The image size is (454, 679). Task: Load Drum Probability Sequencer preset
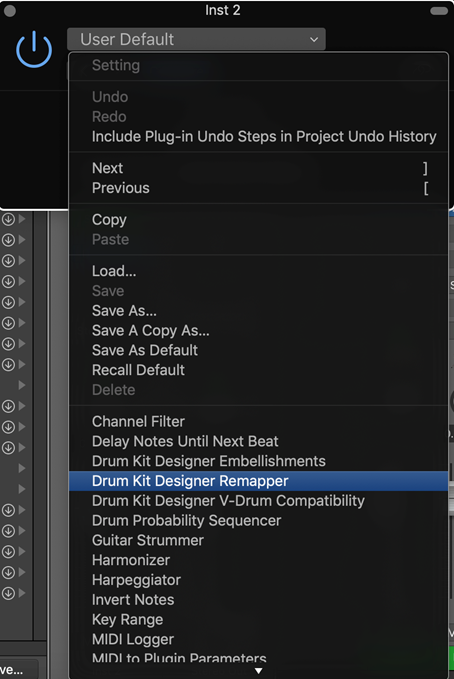[259, 521]
